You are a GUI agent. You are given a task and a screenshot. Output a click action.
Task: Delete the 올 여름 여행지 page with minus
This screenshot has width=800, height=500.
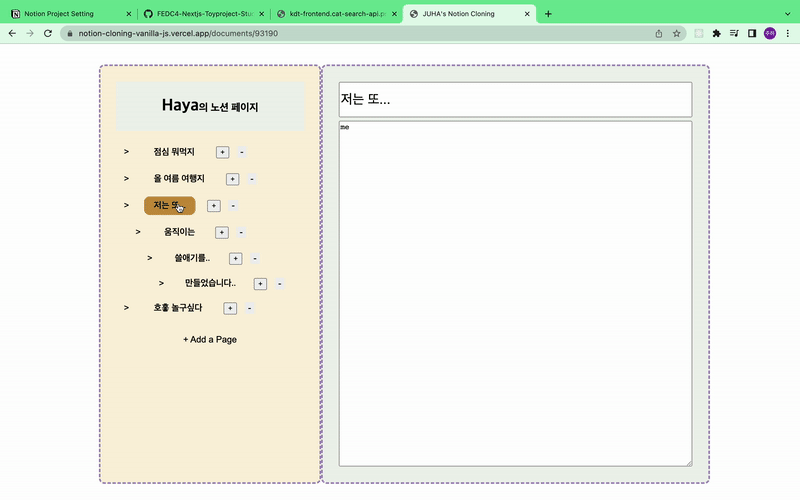point(252,179)
